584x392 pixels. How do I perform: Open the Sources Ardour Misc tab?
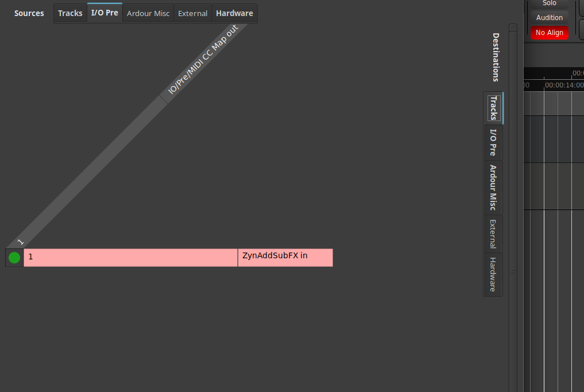click(148, 13)
